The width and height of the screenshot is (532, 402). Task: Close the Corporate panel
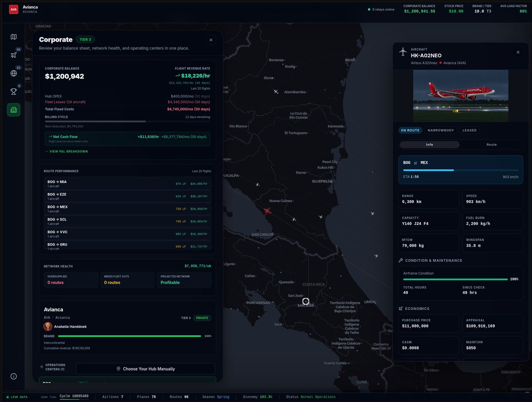coord(211,40)
